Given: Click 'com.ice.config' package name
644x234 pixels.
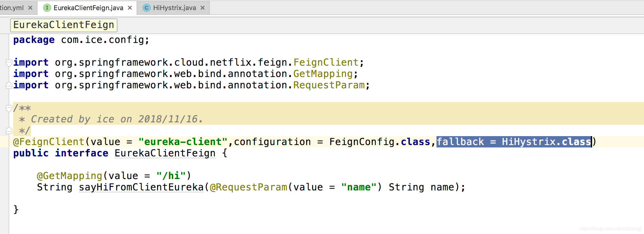Looking at the screenshot, I should pyautogui.click(x=103, y=40).
